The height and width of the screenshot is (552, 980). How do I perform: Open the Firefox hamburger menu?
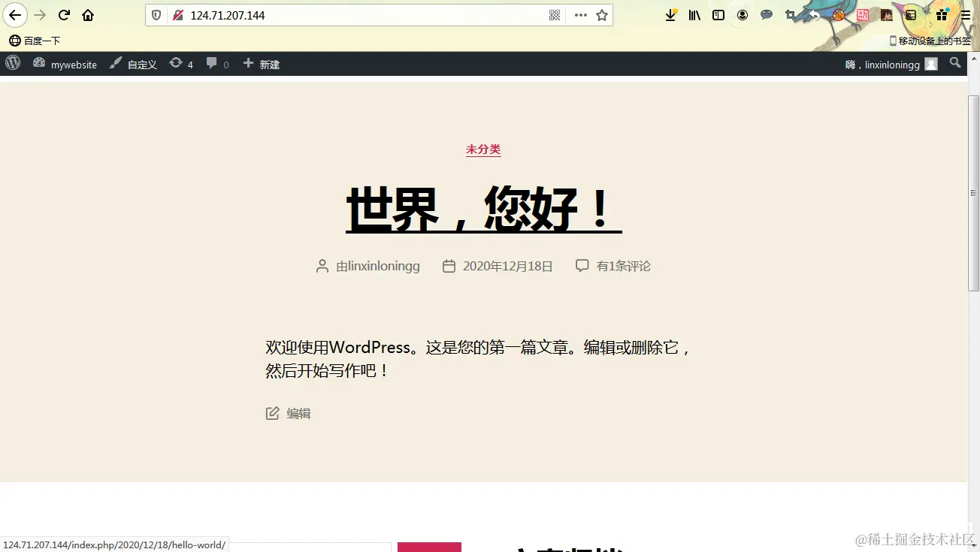pyautogui.click(x=964, y=15)
